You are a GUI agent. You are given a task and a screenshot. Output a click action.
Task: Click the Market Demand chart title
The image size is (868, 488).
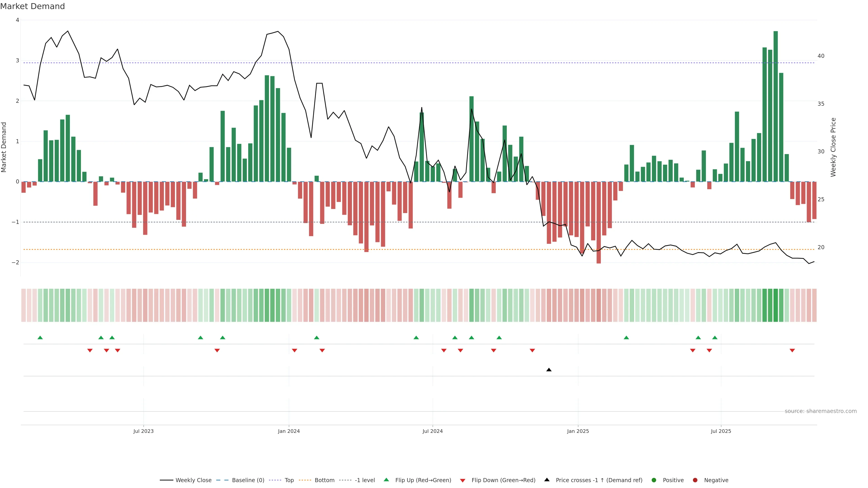(32, 6)
